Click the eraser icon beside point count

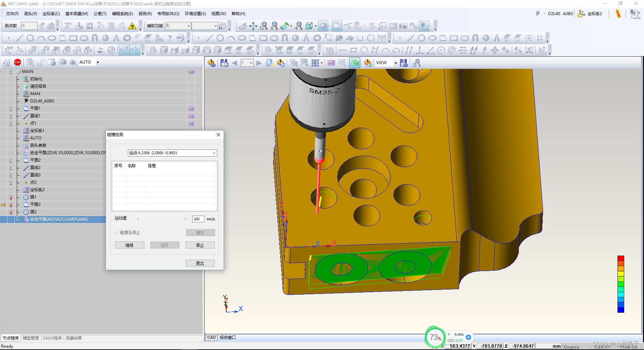coord(42,26)
